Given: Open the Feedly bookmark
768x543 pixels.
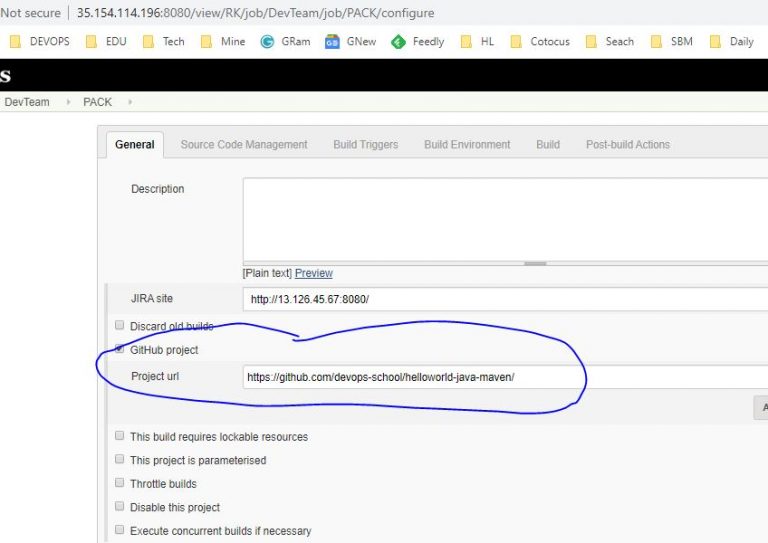Looking at the screenshot, I should coord(418,41).
